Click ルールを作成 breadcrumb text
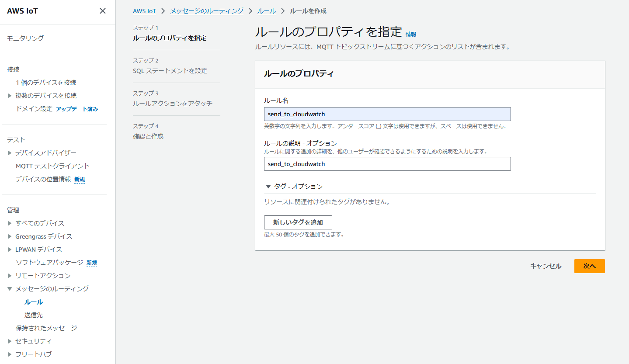Image resolution: width=629 pixels, height=364 pixels. (x=308, y=11)
